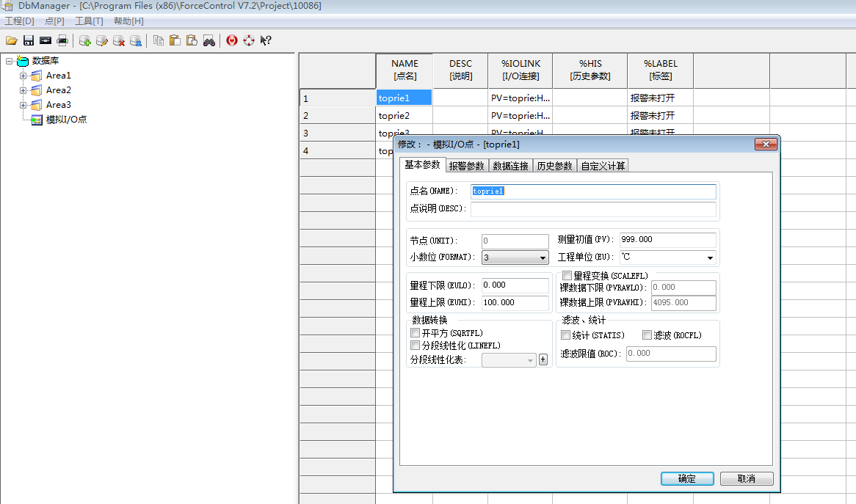Click the open project folder icon
The image size is (856, 504).
click(11, 40)
